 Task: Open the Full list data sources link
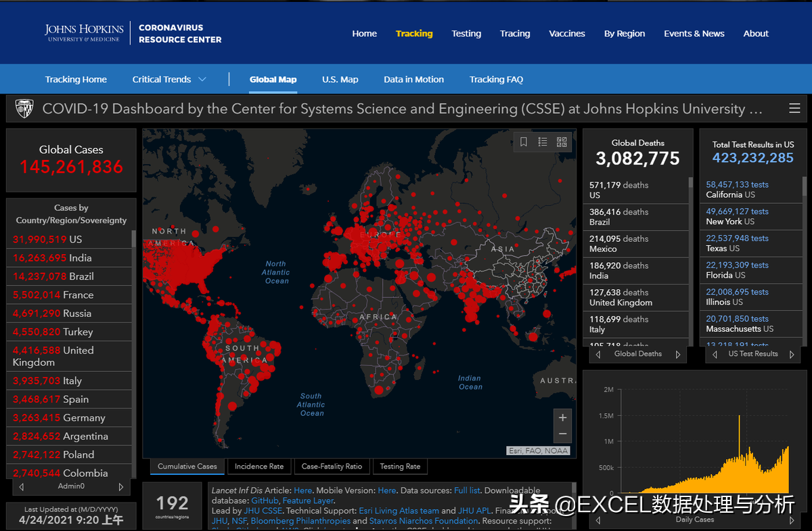click(x=467, y=490)
